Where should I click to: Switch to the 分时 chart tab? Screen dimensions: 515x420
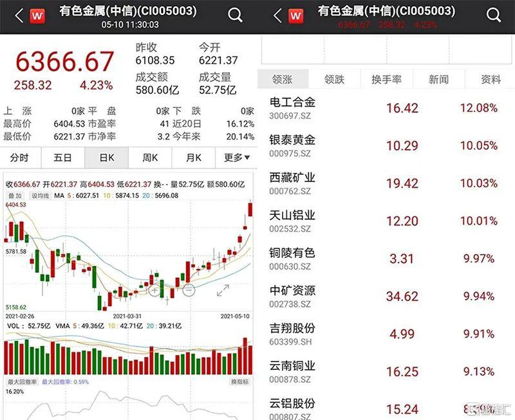pyautogui.click(x=19, y=158)
